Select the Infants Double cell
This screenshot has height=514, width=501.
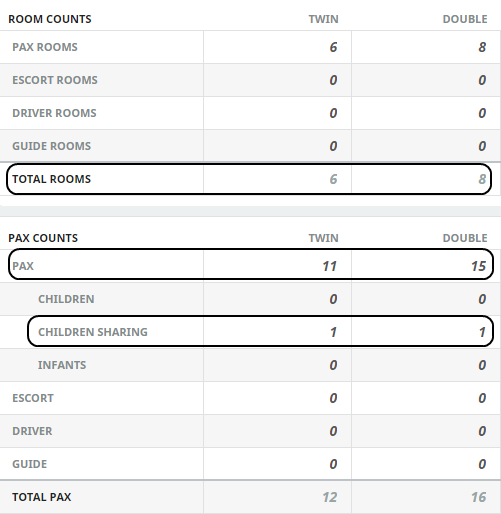[x=426, y=365]
